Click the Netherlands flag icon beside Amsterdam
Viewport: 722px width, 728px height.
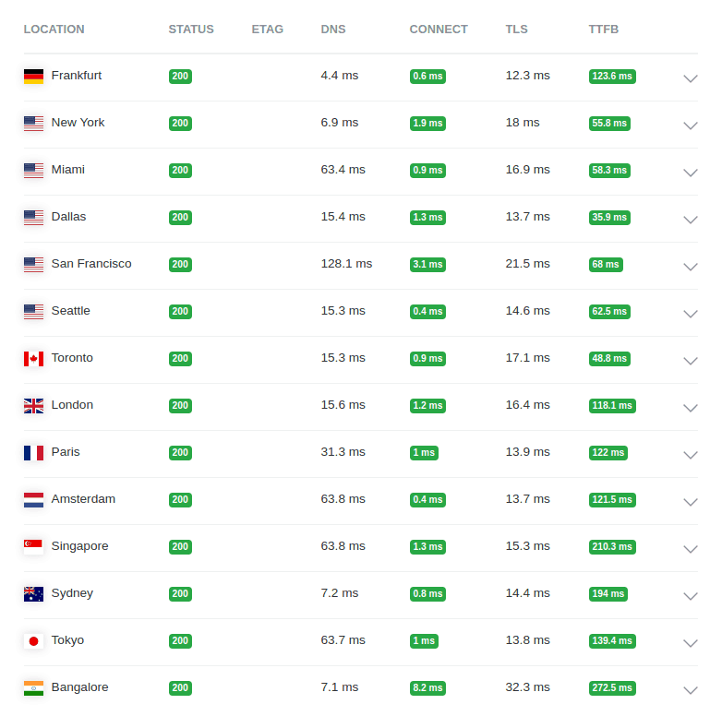(33, 500)
